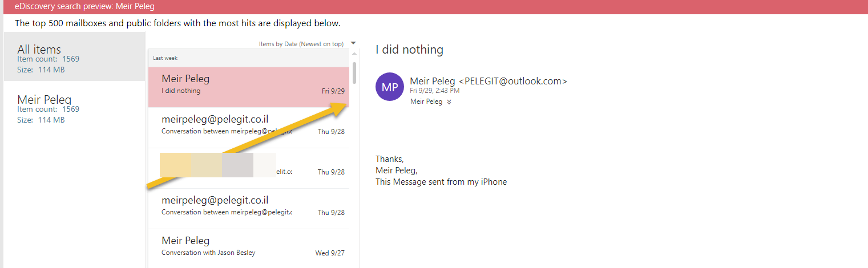This screenshot has height=268, width=868.
Task: Open the 'I did nothing' message
Action: tap(249, 87)
